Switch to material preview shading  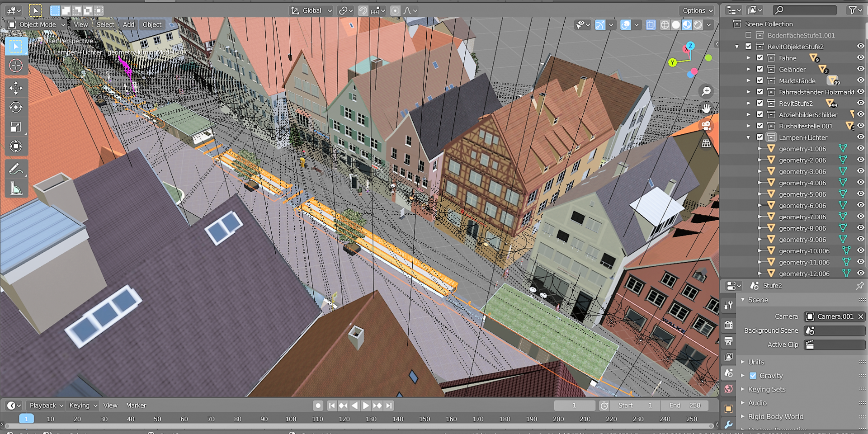tap(687, 25)
